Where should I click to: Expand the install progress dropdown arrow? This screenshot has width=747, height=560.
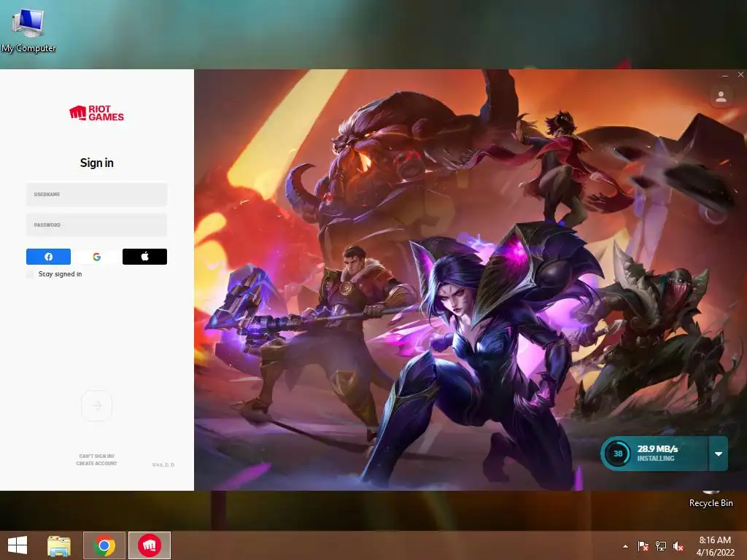719,454
